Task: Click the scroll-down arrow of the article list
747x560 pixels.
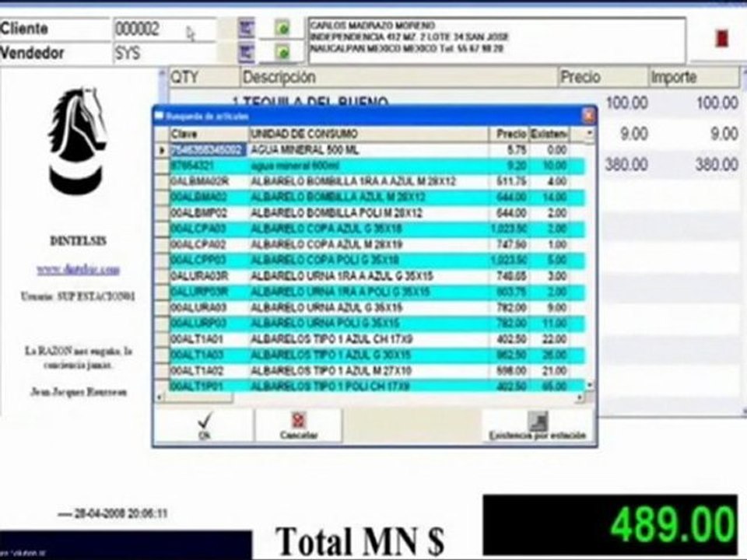Action: 590,385
